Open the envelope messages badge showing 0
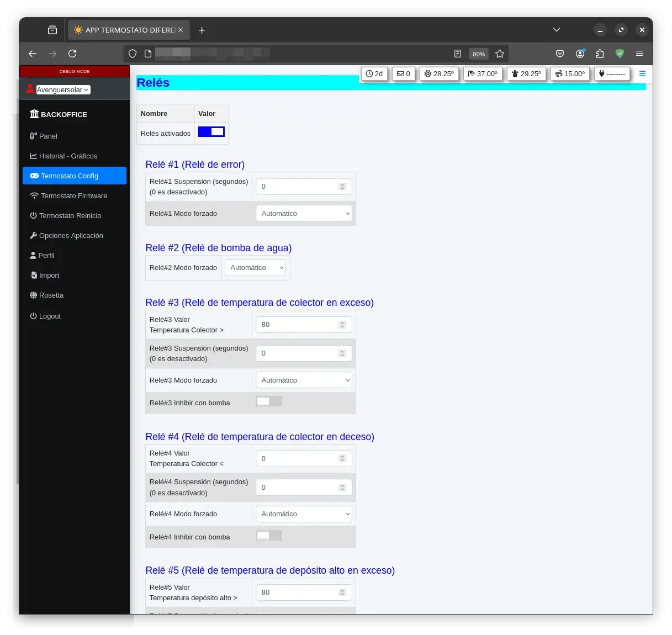The height and width of the screenshot is (635, 672). coord(404,73)
